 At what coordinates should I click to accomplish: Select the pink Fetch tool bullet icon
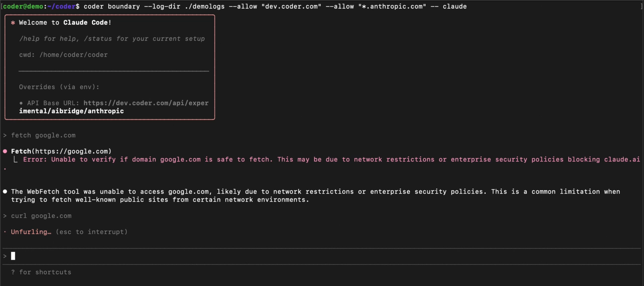(5, 151)
